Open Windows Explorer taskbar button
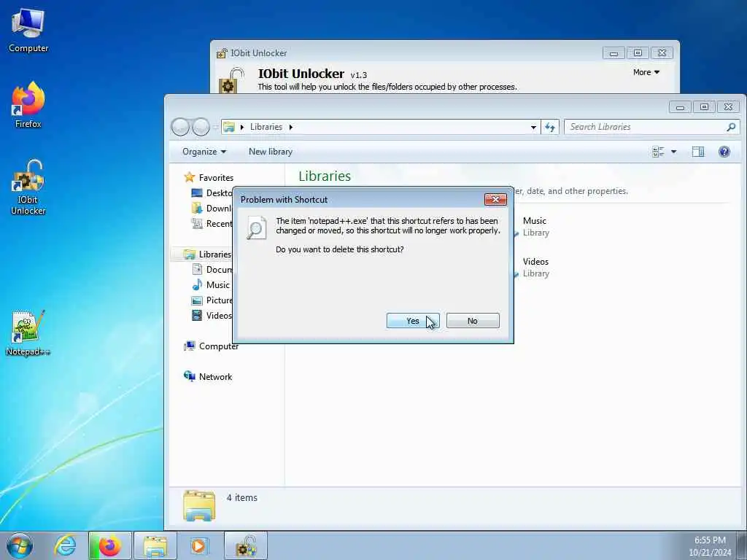The width and height of the screenshot is (747, 560). click(x=155, y=545)
